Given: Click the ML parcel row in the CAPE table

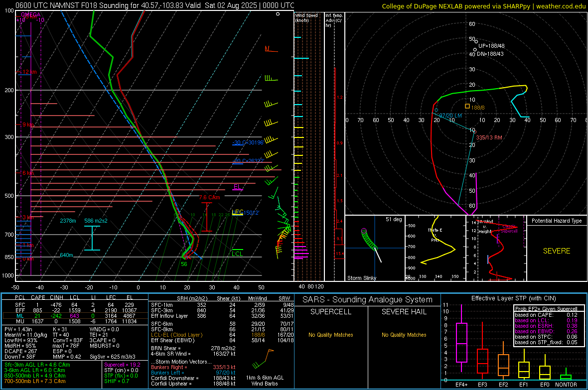Looking at the screenshot, I should pyautogui.click(x=75, y=316).
